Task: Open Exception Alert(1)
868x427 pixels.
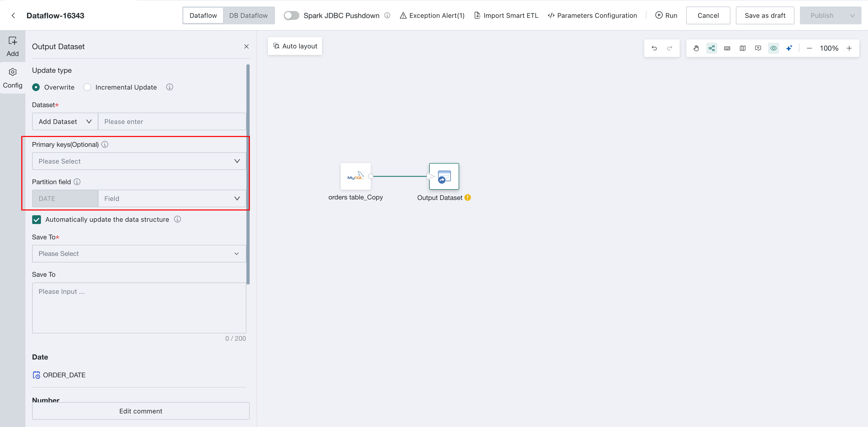Action: [432, 16]
